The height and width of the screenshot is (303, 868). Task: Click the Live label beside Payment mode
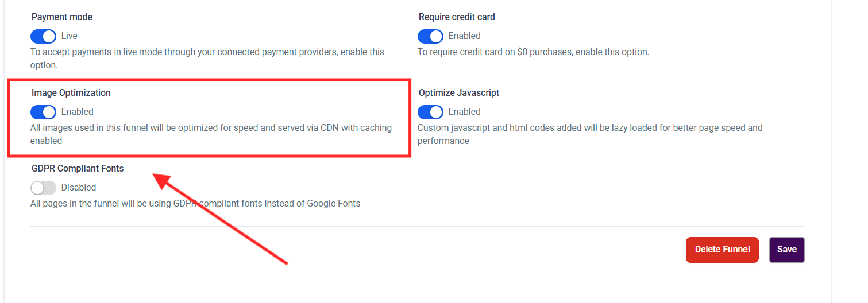[70, 36]
